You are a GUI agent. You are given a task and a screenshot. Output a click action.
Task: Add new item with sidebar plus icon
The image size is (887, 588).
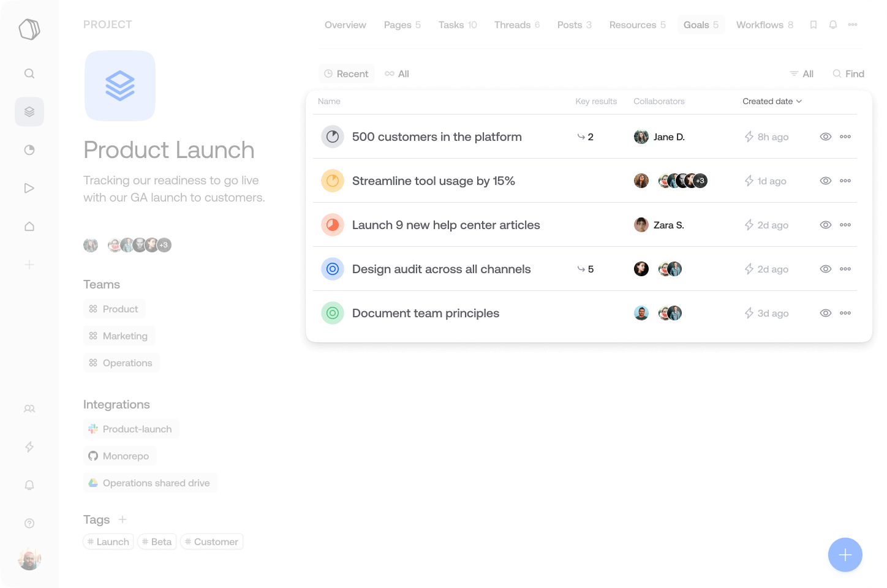pyautogui.click(x=29, y=265)
